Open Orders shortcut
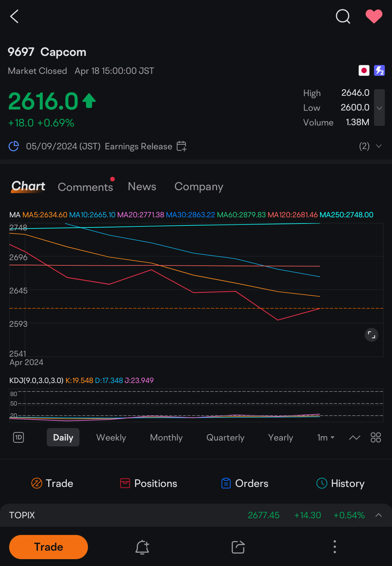392x566 pixels. [x=245, y=483]
